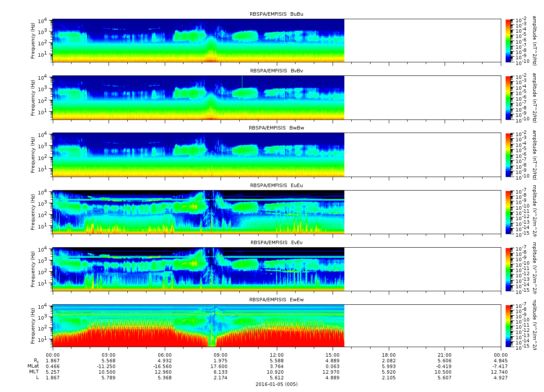This screenshot has width=544, height=392.
Task: Click the MLat value '0.063'
Action: 333,366
